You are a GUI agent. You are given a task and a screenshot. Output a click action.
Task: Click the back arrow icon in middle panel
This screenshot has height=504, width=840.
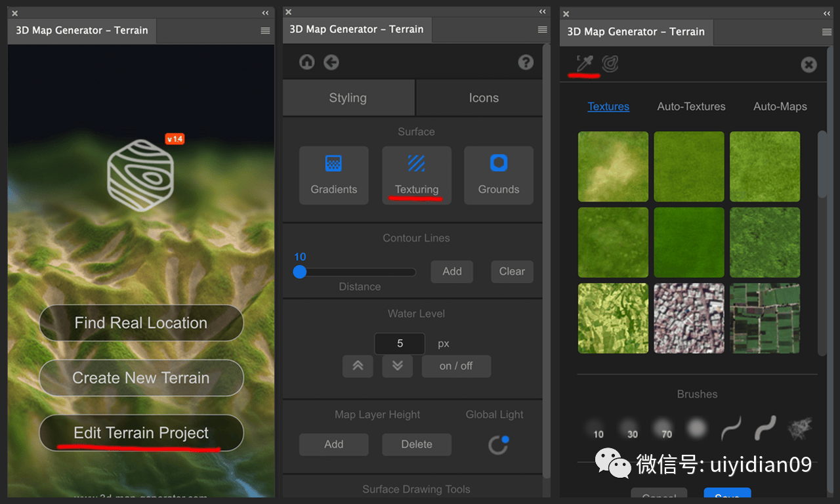[x=331, y=62]
